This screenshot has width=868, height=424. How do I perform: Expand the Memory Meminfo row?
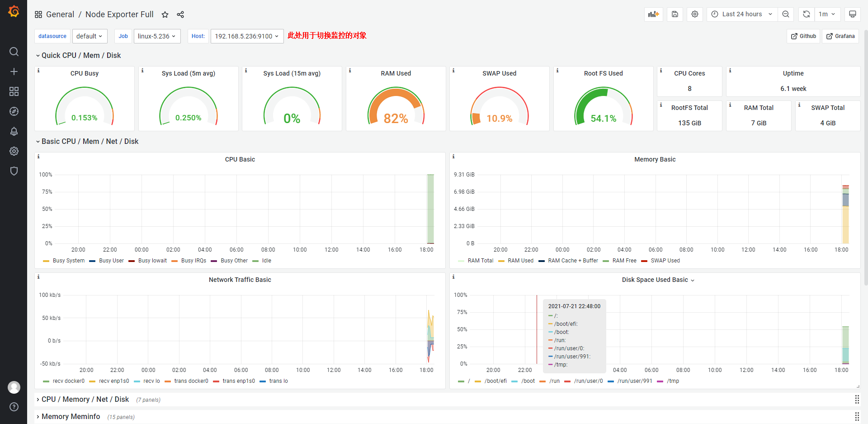(68, 416)
